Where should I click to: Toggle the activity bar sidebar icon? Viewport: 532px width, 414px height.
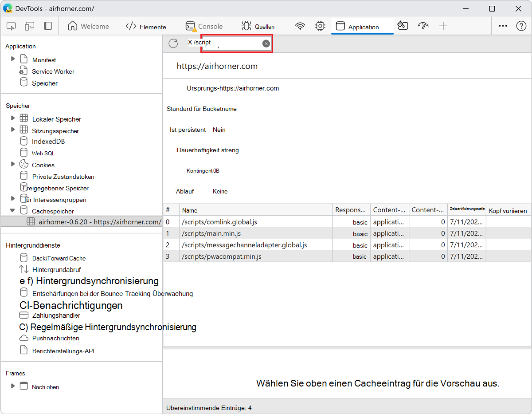[x=48, y=26]
